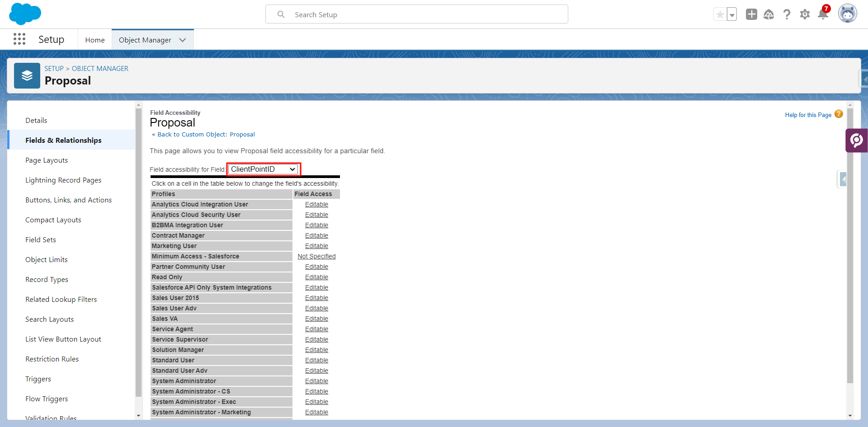Viewport: 868px width, 427px height.
Task: Click the Salesforce cloud logo
Action: pos(25,14)
